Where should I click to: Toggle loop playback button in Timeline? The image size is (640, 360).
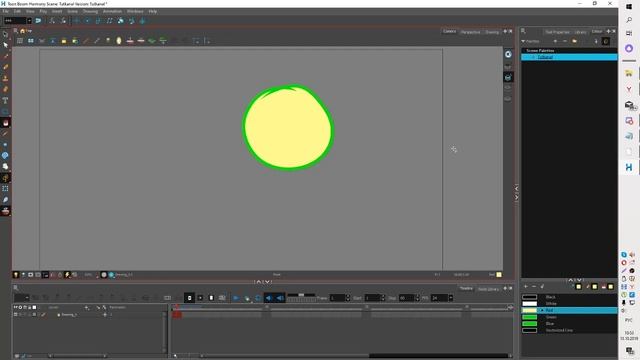coord(258,298)
